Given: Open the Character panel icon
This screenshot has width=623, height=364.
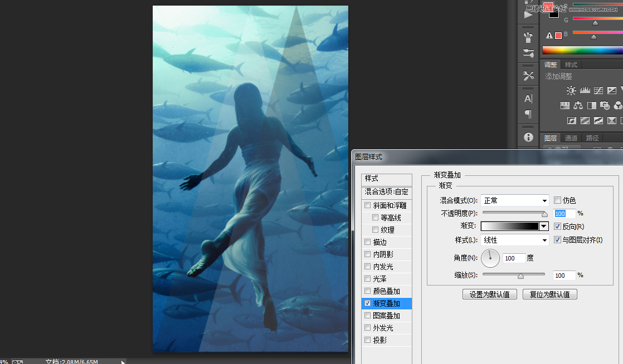Looking at the screenshot, I should 528,98.
